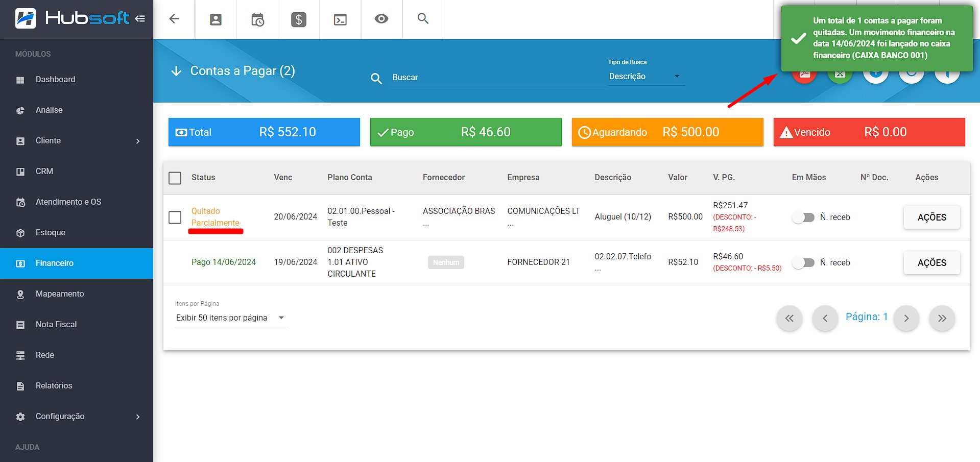Click the Página: 1 indicator

pos(867,317)
